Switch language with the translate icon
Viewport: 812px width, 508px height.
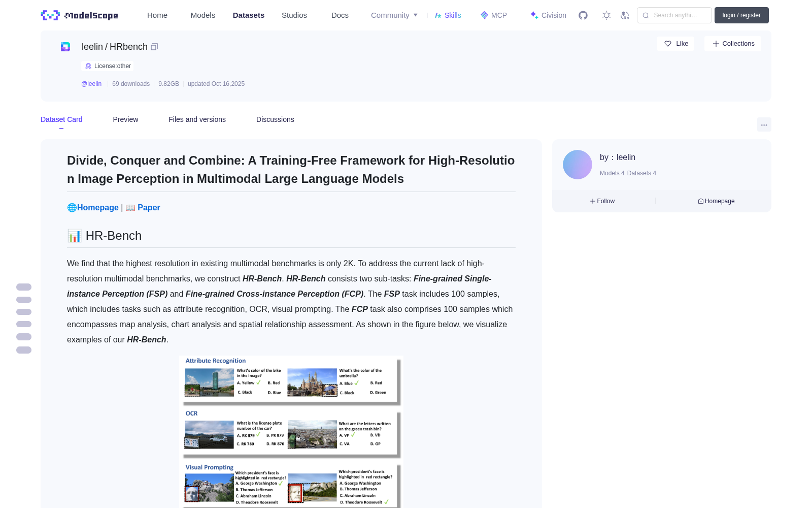[x=625, y=15]
